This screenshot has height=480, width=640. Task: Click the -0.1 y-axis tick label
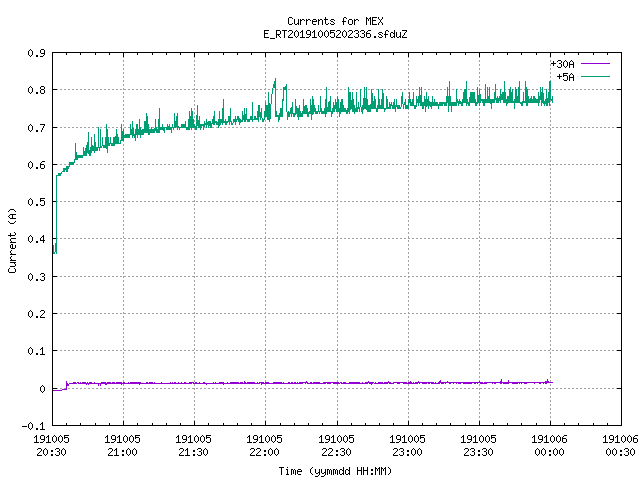pyautogui.click(x=33, y=426)
